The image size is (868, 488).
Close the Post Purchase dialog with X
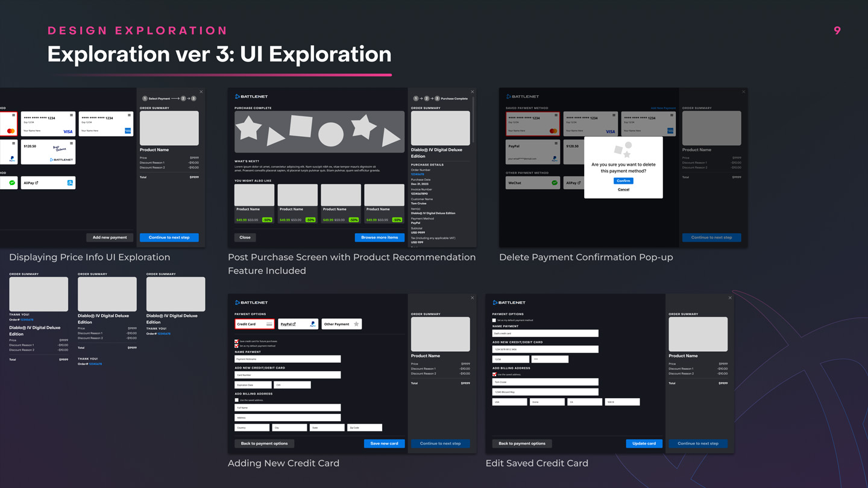pyautogui.click(x=472, y=92)
